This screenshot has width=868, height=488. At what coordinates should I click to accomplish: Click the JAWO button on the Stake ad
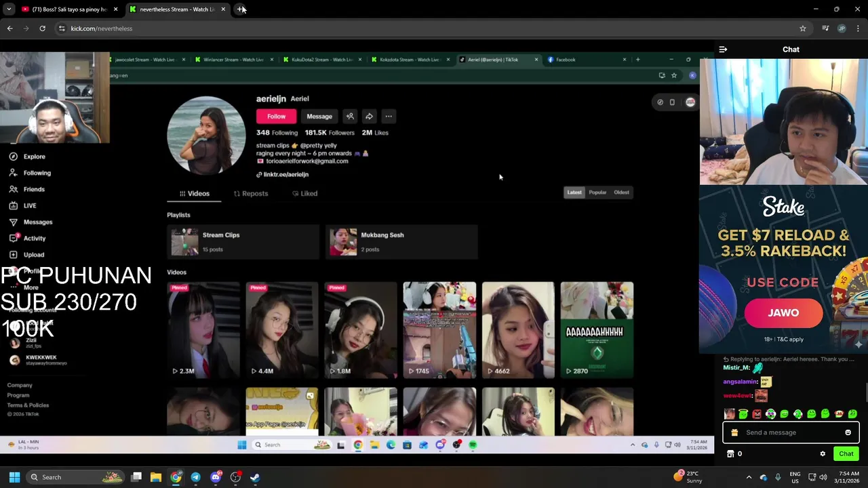[x=783, y=313]
